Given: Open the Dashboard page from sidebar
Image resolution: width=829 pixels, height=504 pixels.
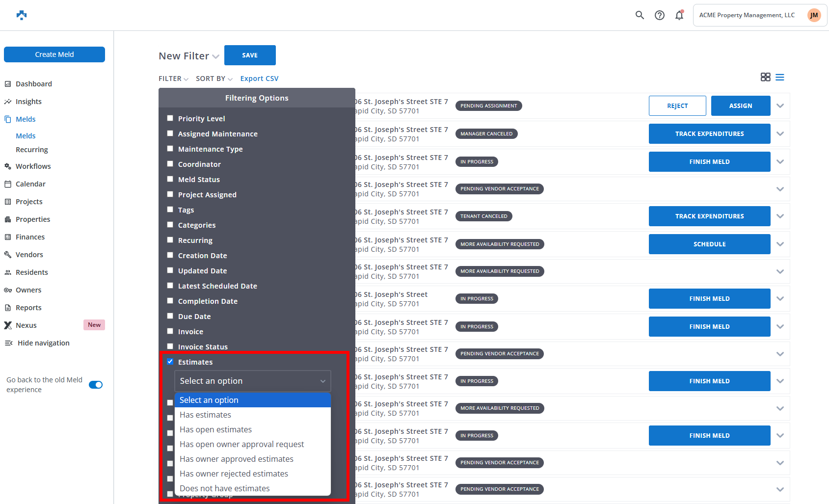Looking at the screenshot, I should [33, 83].
